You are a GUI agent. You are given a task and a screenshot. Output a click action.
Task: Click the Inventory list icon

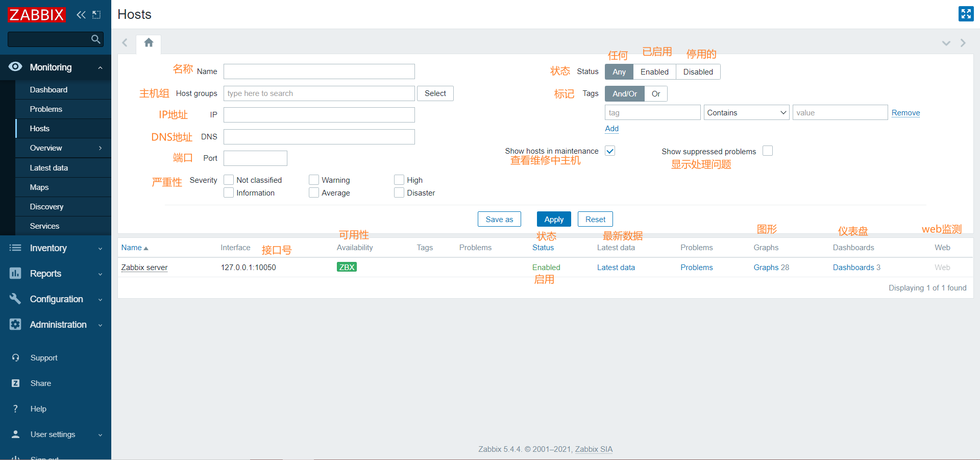(15, 248)
